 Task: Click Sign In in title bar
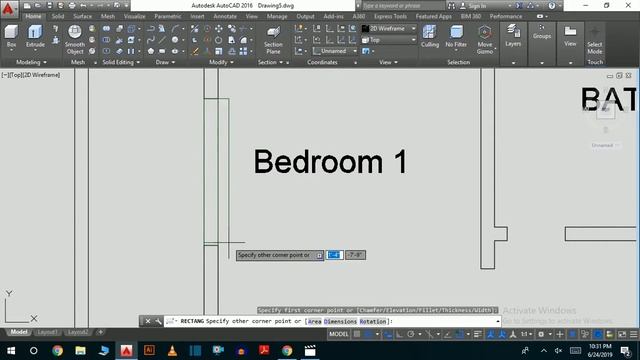coord(477,6)
